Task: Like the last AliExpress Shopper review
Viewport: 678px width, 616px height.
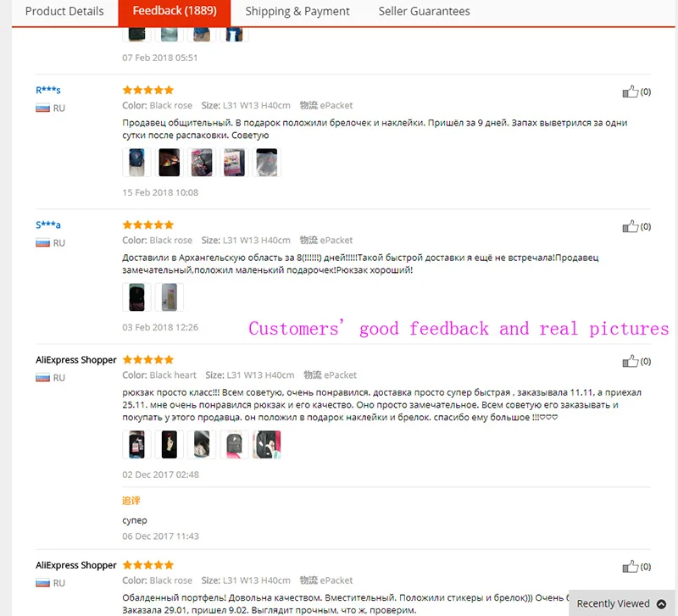Action: (x=630, y=566)
